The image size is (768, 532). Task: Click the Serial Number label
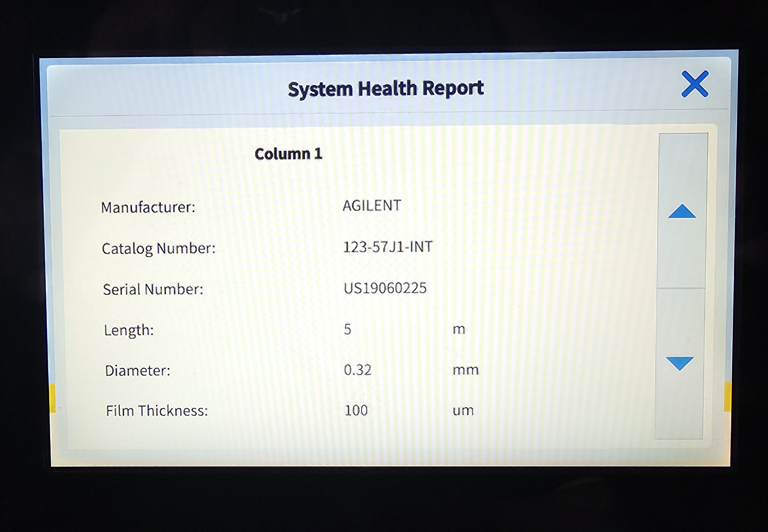[153, 289]
